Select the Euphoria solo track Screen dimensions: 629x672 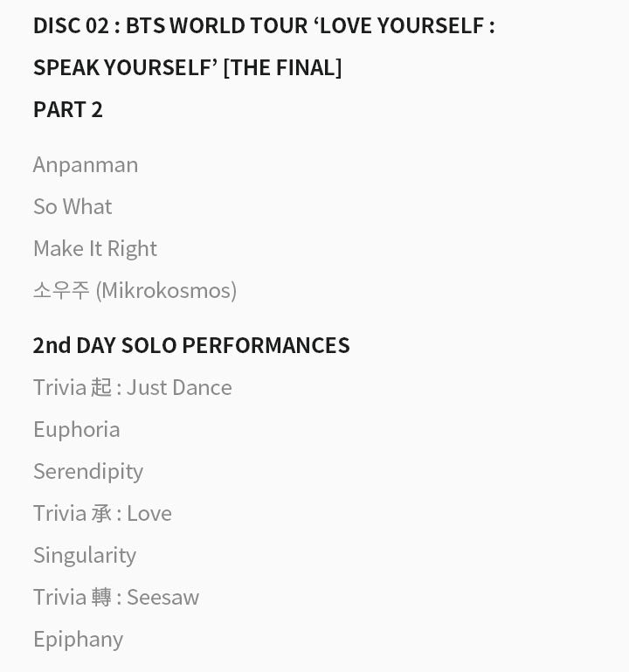(77, 429)
